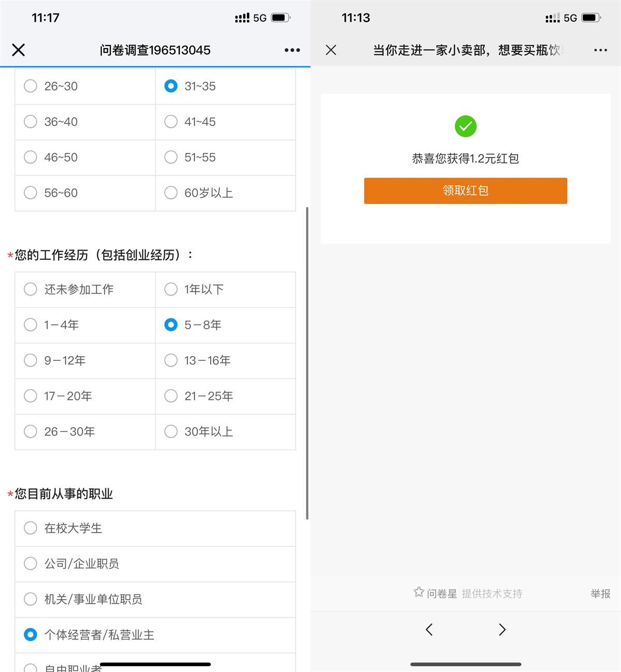This screenshot has width=621, height=672.
Task: Click the 问卷星 star logo
Action: (419, 592)
